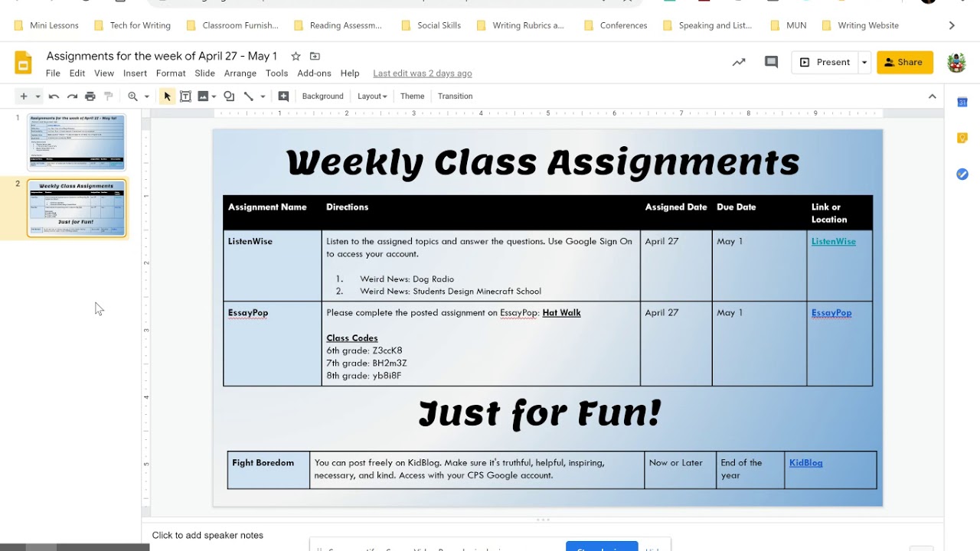Select slide 2 thumbnail

click(77, 208)
